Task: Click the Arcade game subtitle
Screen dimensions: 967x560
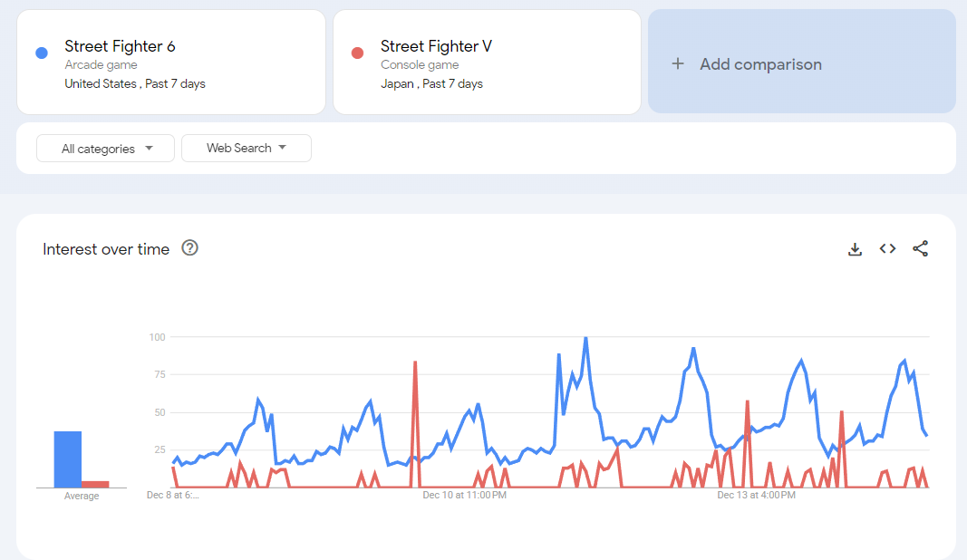Action: coord(102,64)
